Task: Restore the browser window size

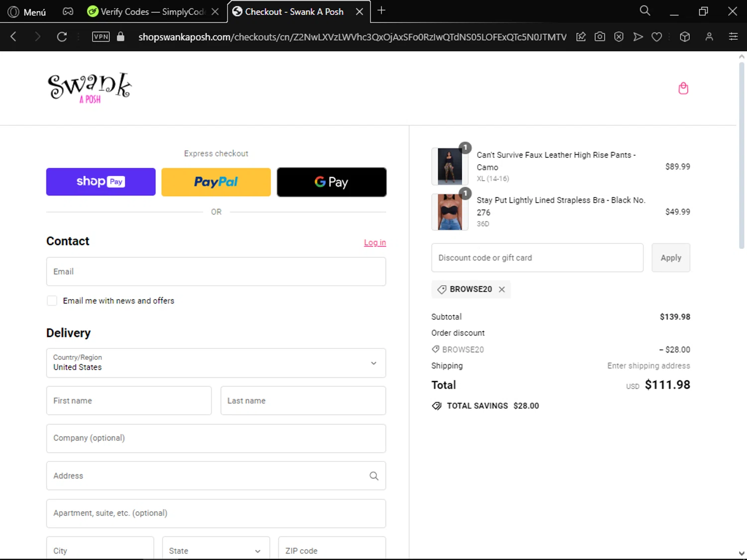Action: tap(703, 11)
